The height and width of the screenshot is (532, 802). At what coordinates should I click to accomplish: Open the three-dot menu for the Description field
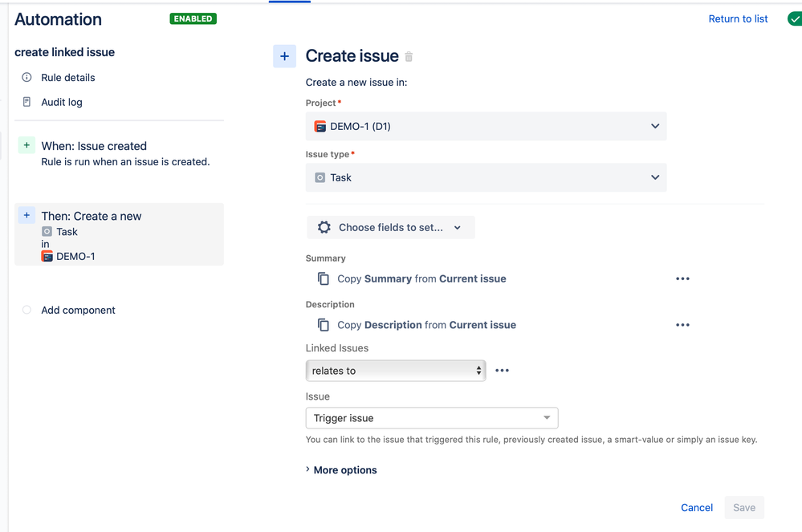tap(682, 324)
